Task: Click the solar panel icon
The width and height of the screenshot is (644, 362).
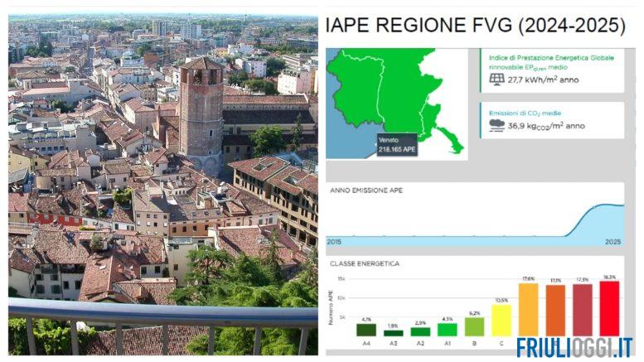Action: [496, 80]
